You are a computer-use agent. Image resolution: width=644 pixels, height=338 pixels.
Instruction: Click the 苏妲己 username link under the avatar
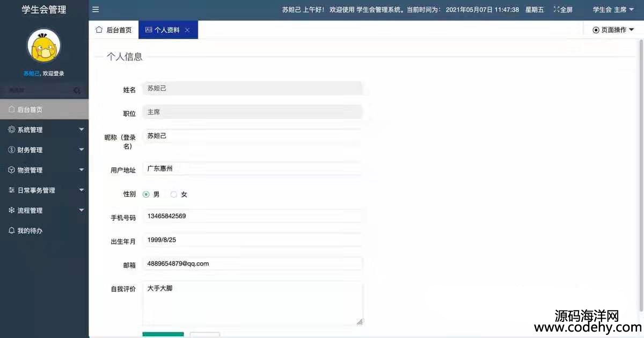tap(31, 74)
